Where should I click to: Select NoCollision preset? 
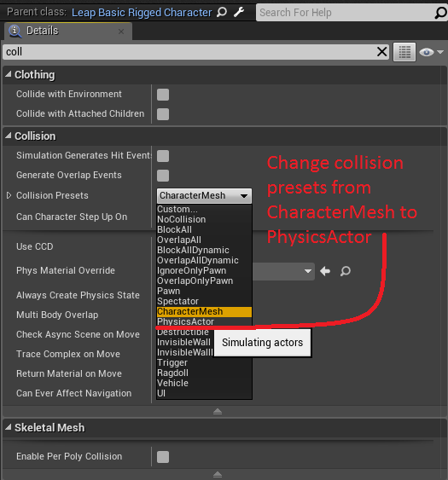[x=204, y=219]
